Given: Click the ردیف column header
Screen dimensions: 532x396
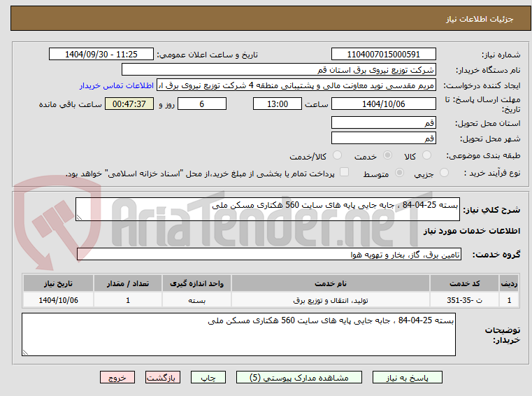Looking at the screenshot, I should tap(509, 283).
